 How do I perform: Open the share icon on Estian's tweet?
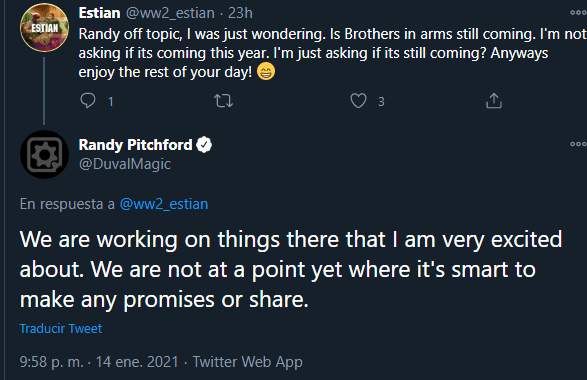click(494, 101)
